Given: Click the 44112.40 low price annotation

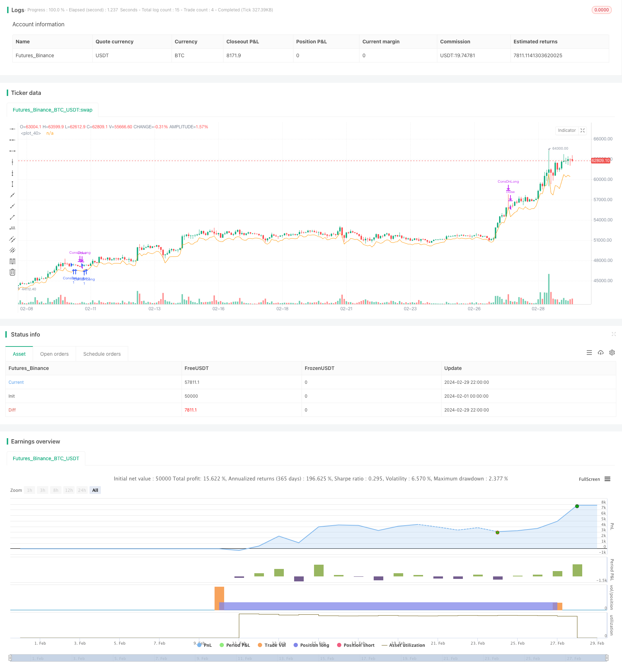Looking at the screenshot, I should pos(29,289).
